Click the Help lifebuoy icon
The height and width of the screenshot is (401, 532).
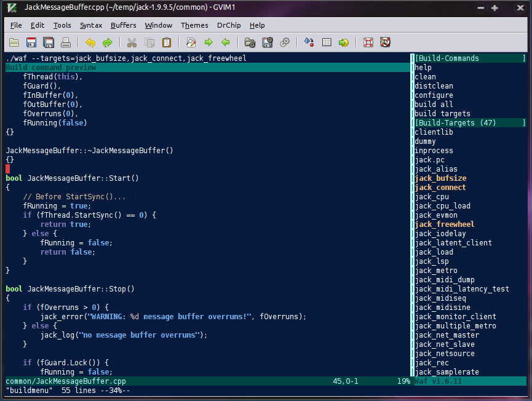pyautogui.click(x=368, y=42)
